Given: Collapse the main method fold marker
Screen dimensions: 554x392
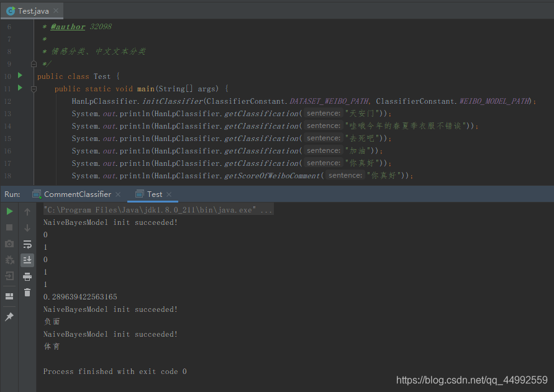Looking at the screenshot, I should [34, 89].
